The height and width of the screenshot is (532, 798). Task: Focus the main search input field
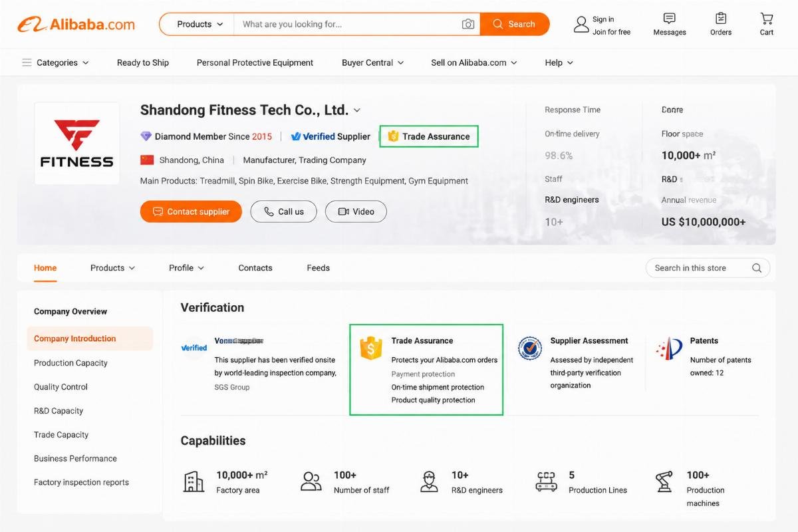(346, 24)
